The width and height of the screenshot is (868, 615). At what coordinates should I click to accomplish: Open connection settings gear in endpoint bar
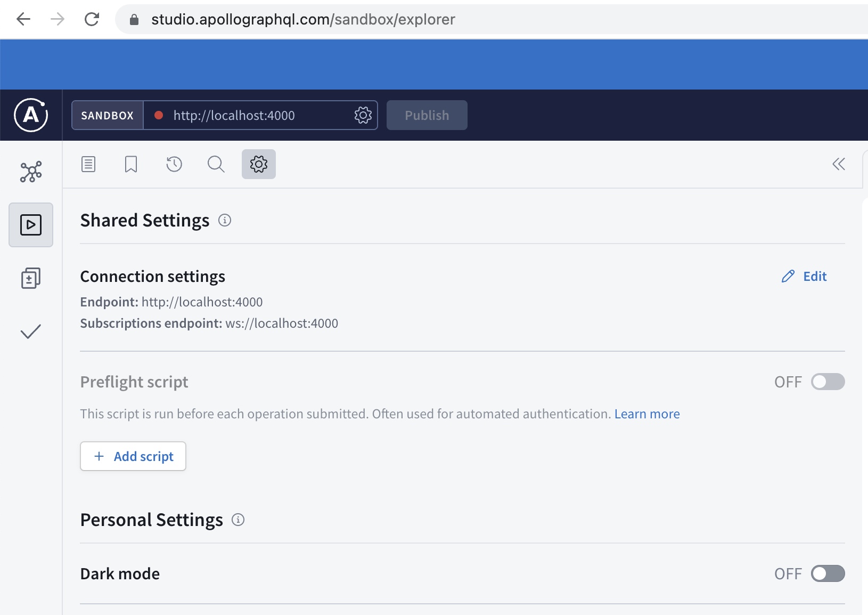tap(363, 115)
